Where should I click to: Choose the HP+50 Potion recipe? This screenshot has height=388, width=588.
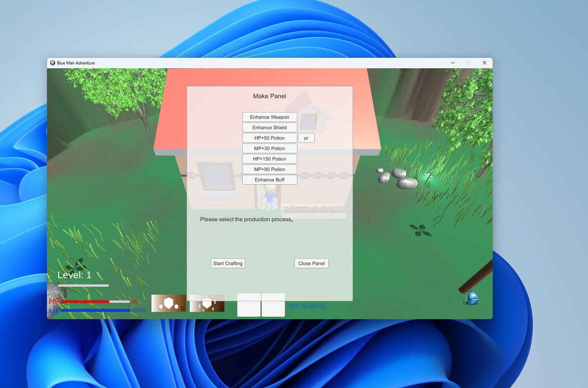[x=269, y=138]
